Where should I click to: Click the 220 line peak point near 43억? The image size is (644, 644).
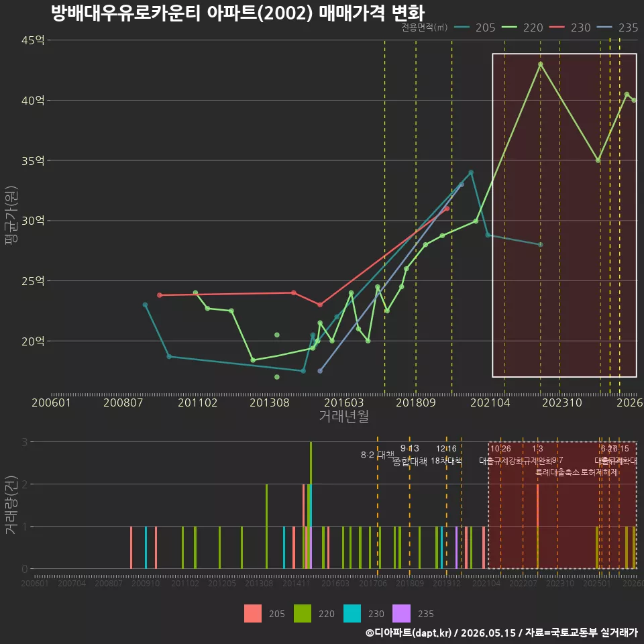click(541, 64)
